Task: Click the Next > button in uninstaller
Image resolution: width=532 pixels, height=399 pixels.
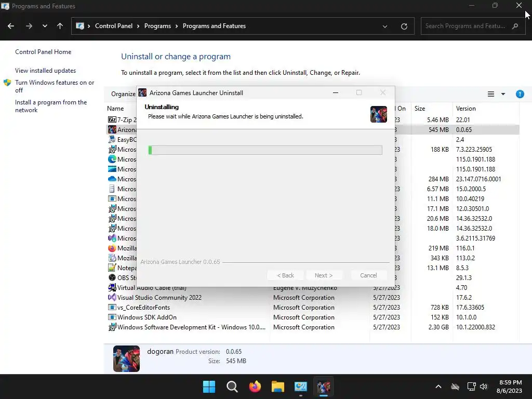Action: [x=324, y=275]
